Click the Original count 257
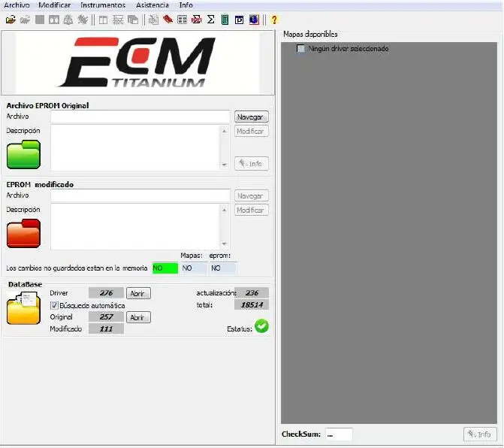 pyautogui.click(x=106, y=317)
